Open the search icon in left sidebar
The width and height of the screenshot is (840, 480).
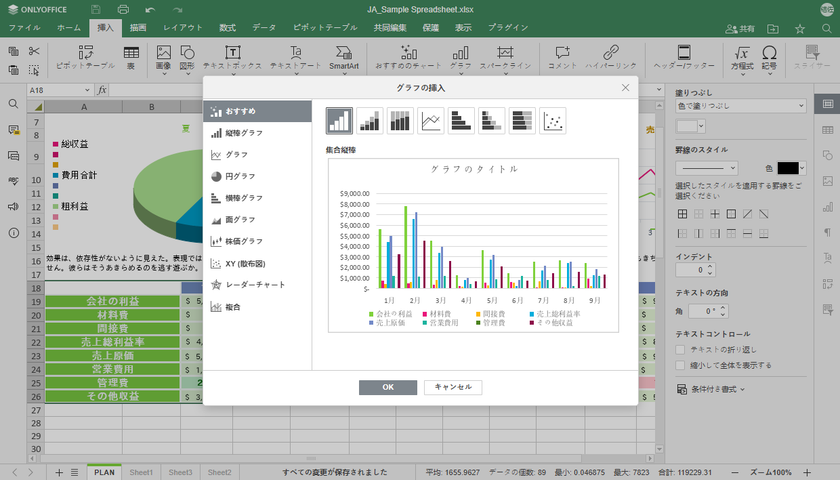click(14, 104)
